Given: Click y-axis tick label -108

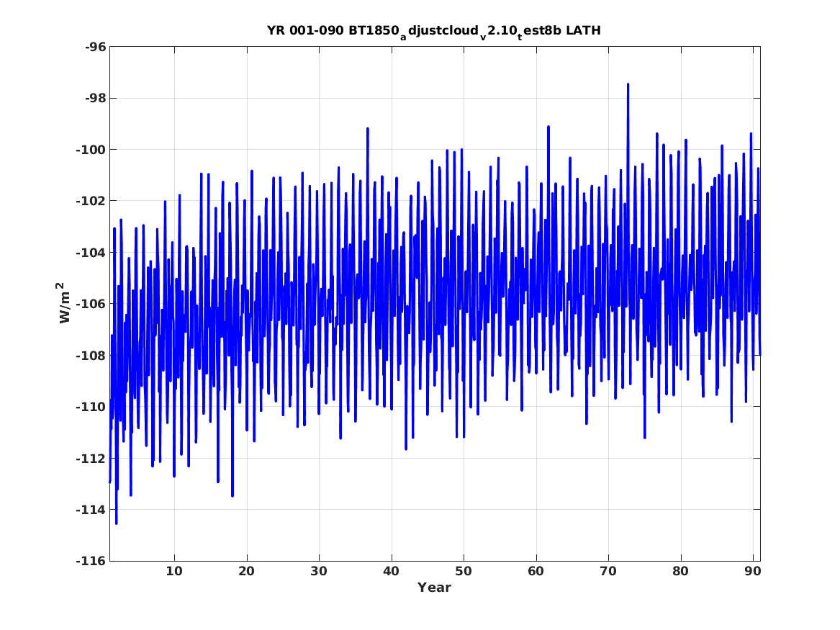Looking at the screenshot, I should point(91,355).
